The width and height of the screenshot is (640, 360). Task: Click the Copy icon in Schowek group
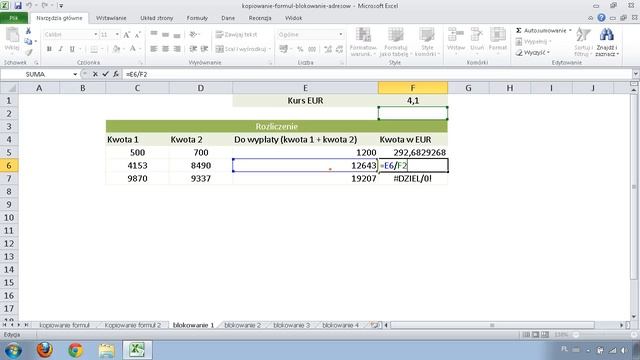[28, 41]
